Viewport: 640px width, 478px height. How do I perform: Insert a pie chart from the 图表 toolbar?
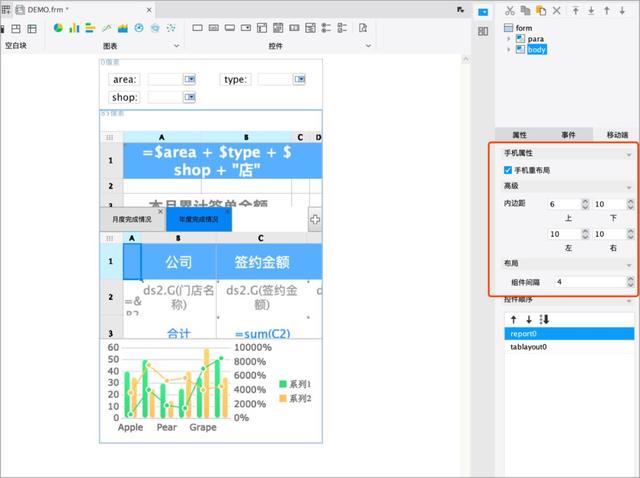pyautogui.click(x=58, y=28)
